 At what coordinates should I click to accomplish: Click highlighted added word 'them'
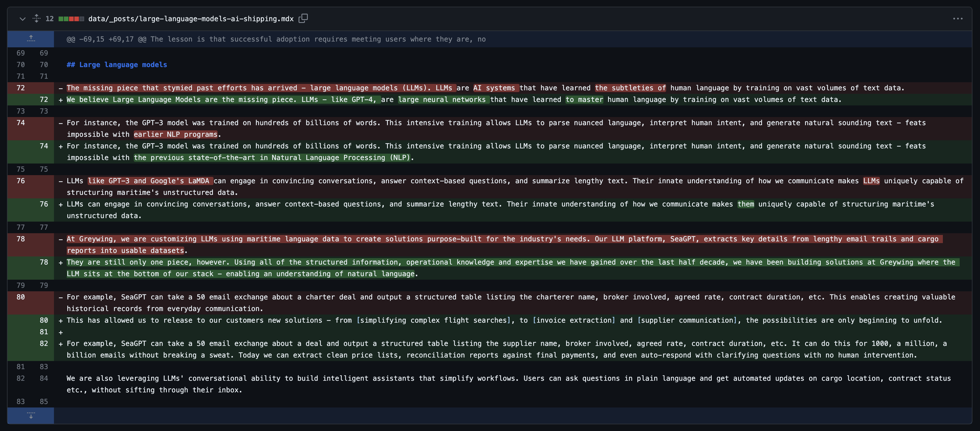[746, 204]
